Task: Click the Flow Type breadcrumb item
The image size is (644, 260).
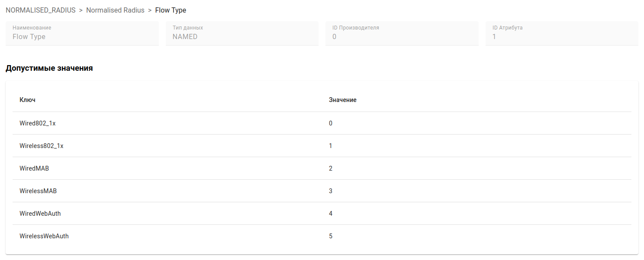Action: tap(171, 10)
